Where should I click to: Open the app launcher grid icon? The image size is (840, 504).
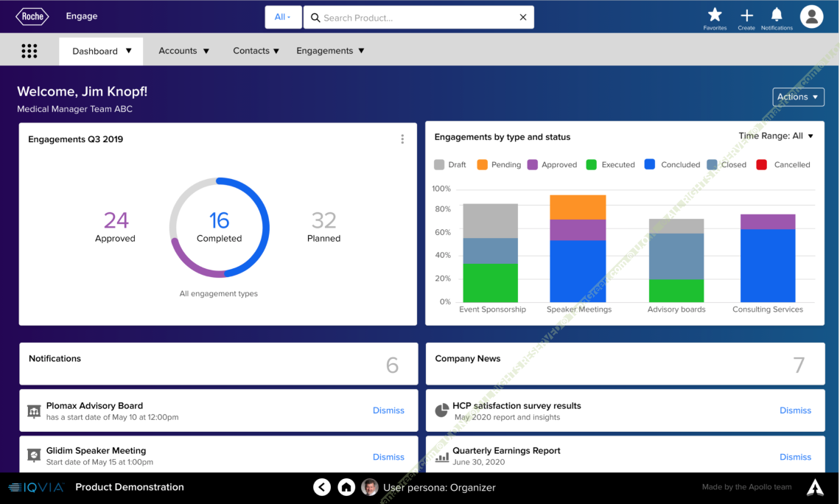point(29,51)
